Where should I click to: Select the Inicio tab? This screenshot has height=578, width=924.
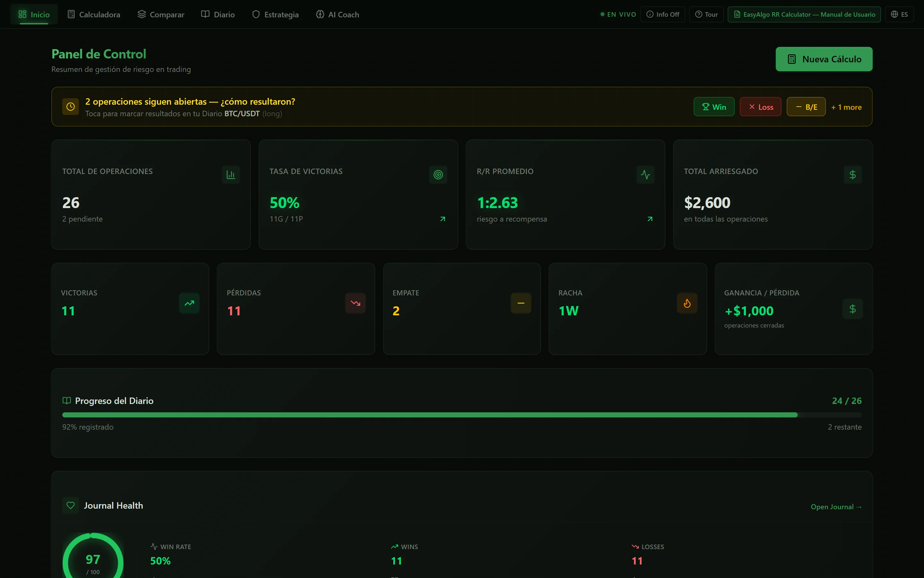pos(34,14)
